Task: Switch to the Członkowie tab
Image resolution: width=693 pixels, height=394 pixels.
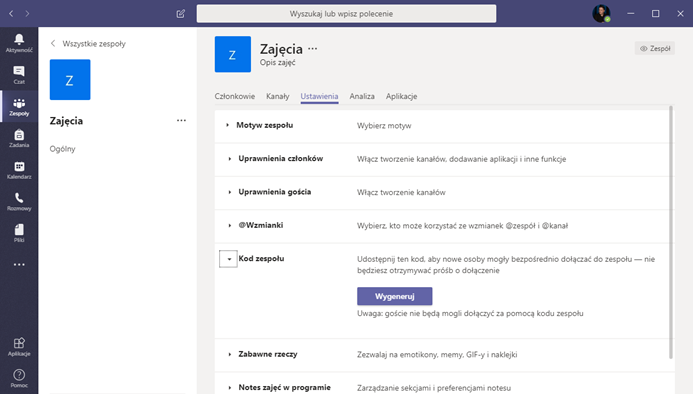Action: [x=235, y=96]
